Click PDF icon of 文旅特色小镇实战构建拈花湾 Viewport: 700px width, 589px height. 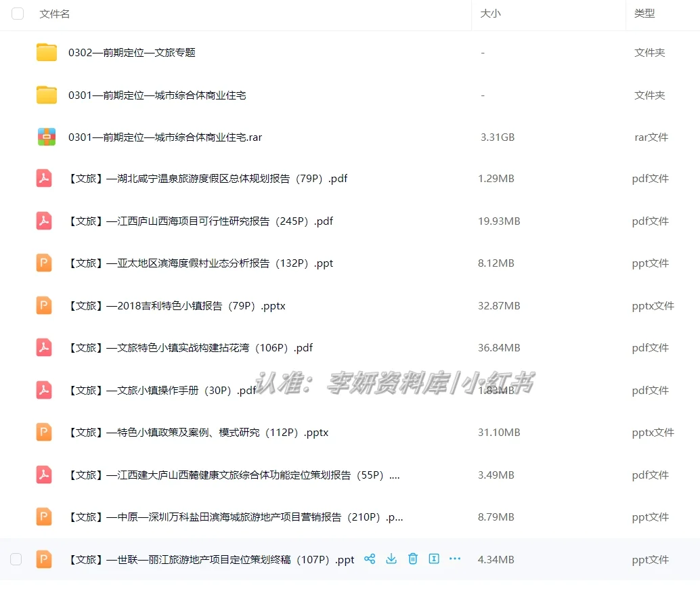pos(44,347)
